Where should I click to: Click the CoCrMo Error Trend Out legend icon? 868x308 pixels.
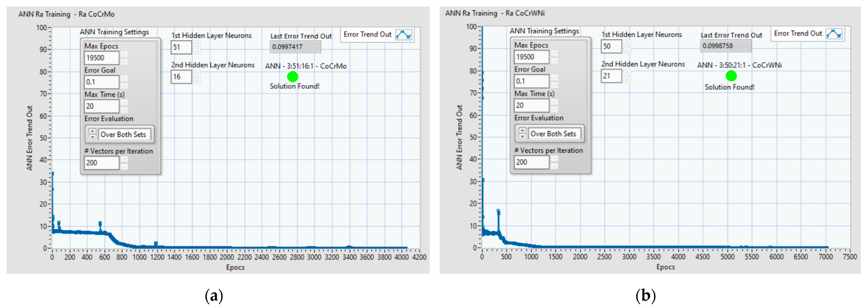tap(403, 35)
